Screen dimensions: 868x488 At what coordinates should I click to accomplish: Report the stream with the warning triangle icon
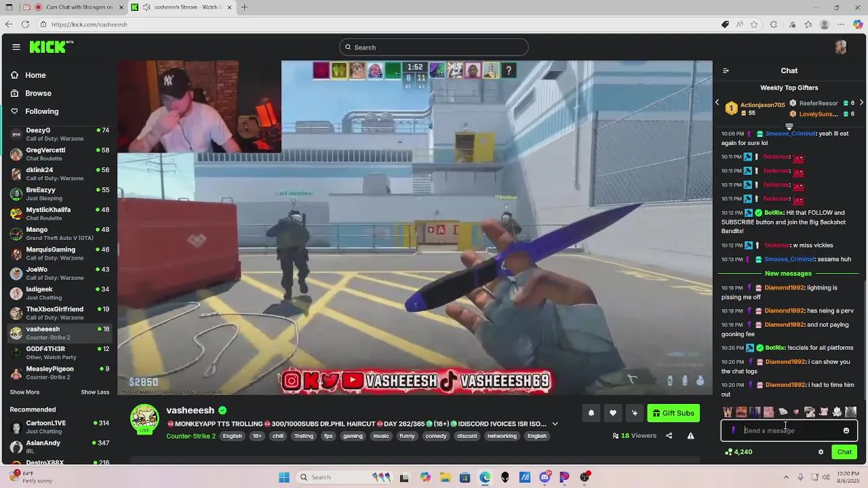pos(690,436)
